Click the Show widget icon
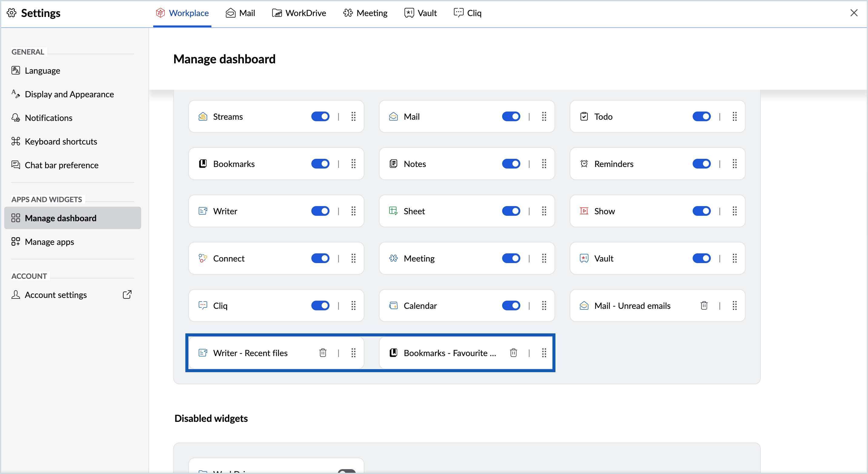 click(x=584, y=211)
